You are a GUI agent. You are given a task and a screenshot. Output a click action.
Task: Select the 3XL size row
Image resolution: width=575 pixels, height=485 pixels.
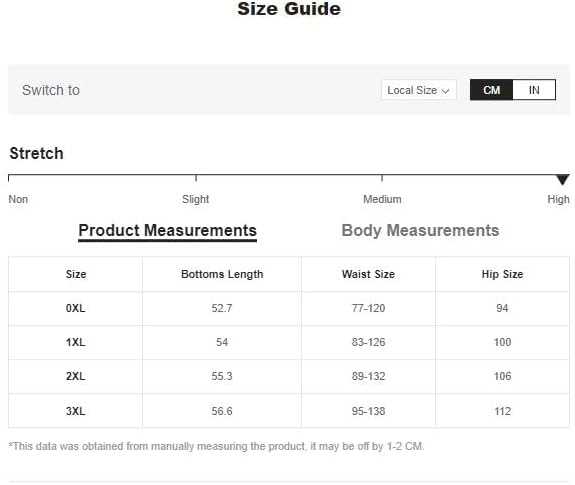(289, 411)
